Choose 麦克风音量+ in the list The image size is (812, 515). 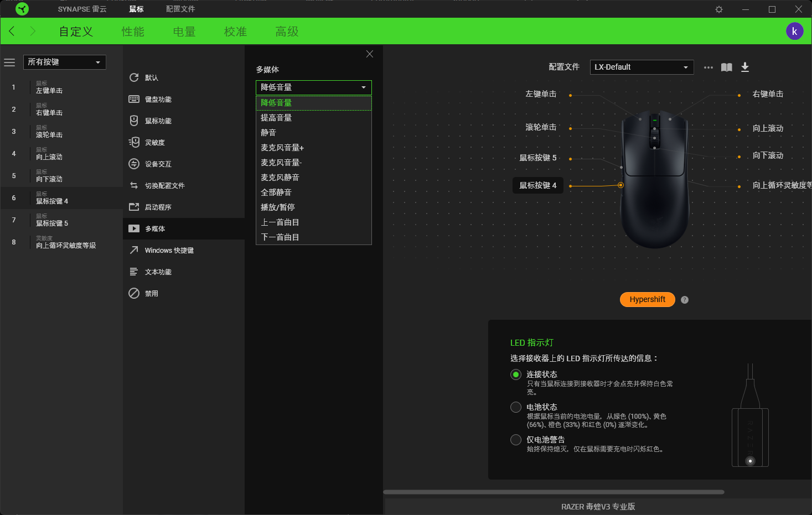click(314, 148)
